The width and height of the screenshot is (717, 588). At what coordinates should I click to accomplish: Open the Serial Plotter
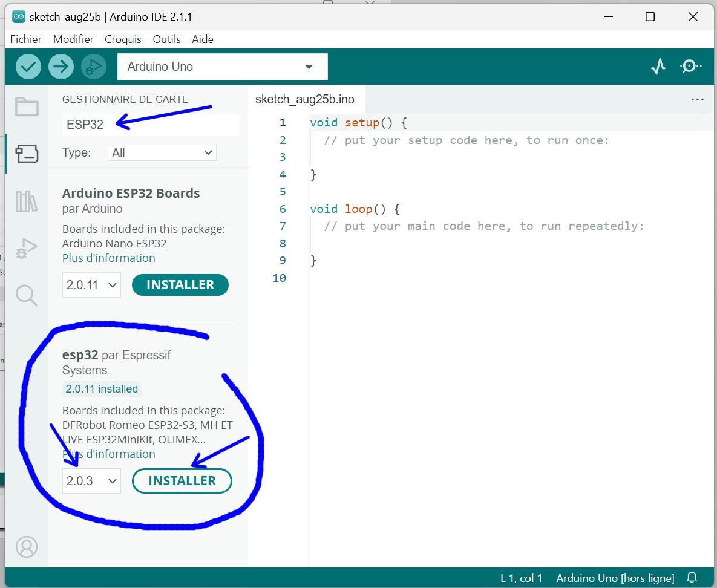tap(658, 67)
